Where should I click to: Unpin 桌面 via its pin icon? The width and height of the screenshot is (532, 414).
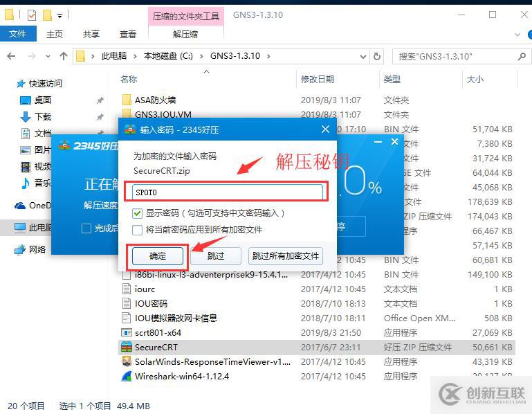100,100
